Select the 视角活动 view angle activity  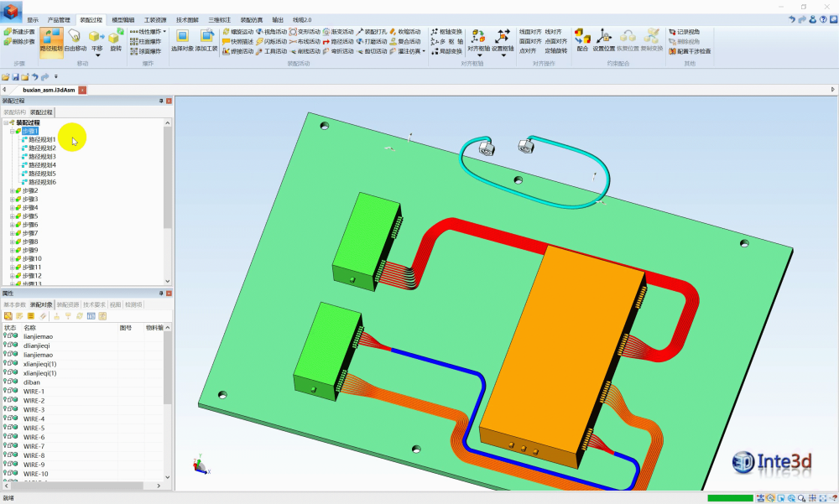[272, 32]
